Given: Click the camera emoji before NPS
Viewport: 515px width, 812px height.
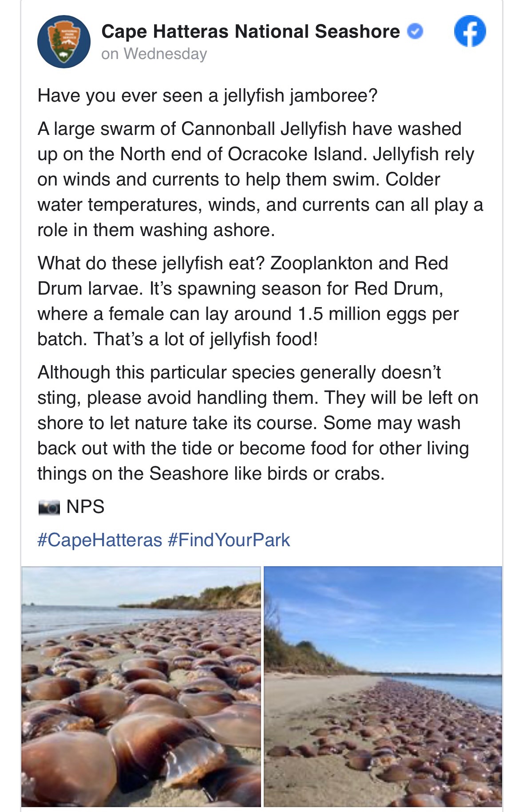Looking at the screenshot, I should tap(49, 507).
